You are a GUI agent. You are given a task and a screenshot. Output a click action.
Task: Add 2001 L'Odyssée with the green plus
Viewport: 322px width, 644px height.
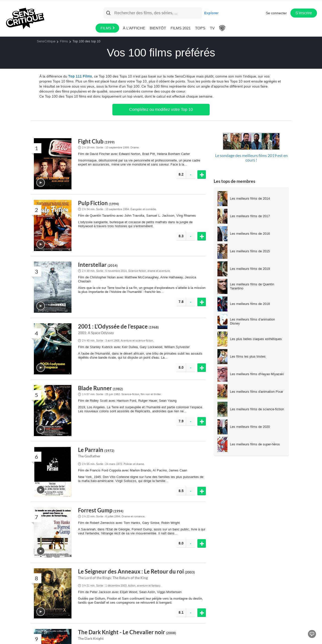point(202,368)
